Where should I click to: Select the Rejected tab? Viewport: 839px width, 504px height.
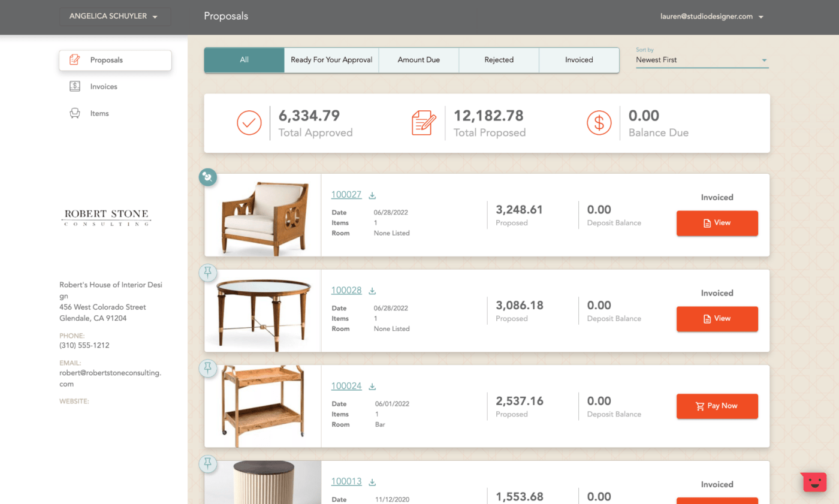point(499,60)
